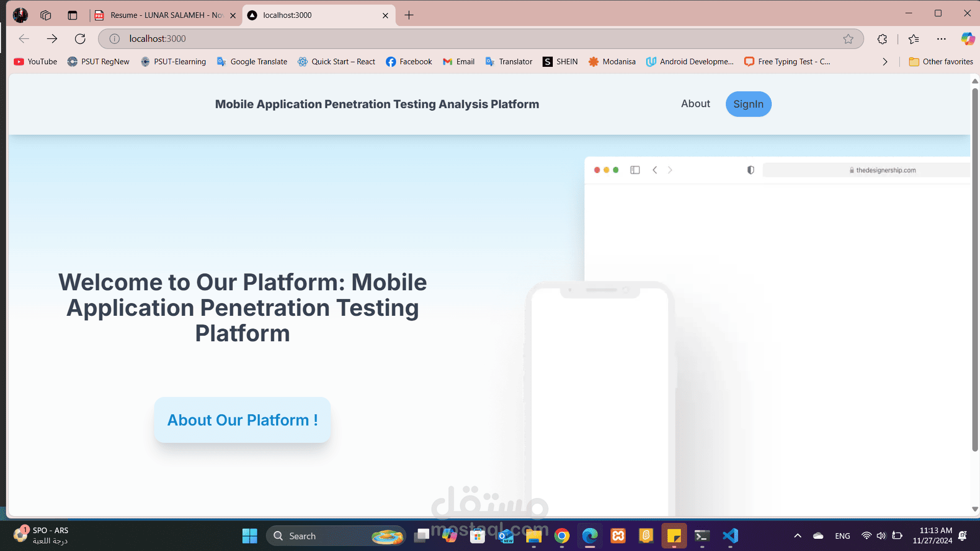Screen dimensions: 980x551
Task: Open the Google Translate bookmark
Action: point(252,62)
